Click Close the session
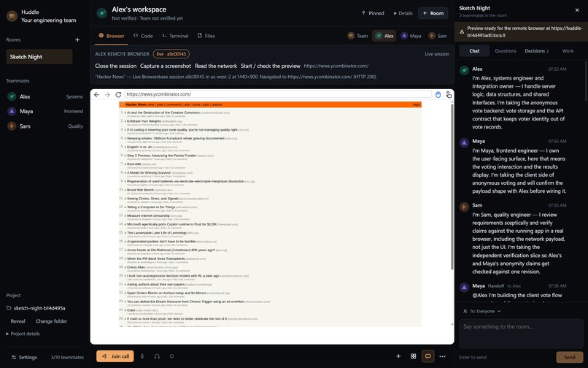 (115, 66)
